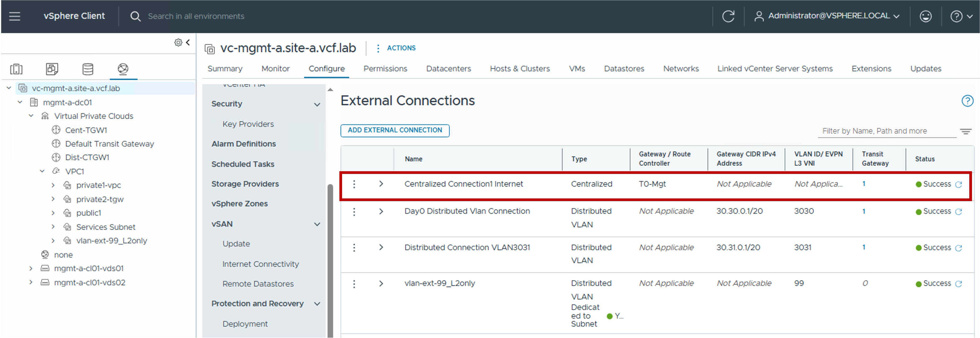Switch to Storage inventory view

88,69
